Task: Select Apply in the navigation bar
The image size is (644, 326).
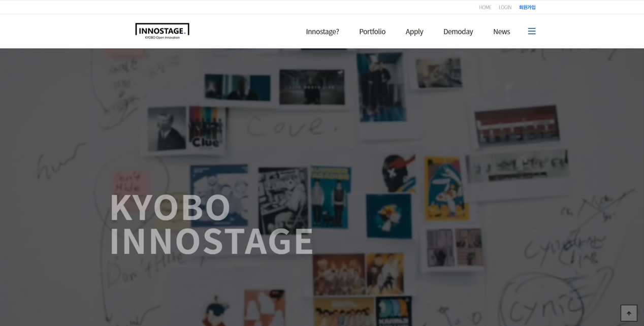Action: click(x=414, y=31)
